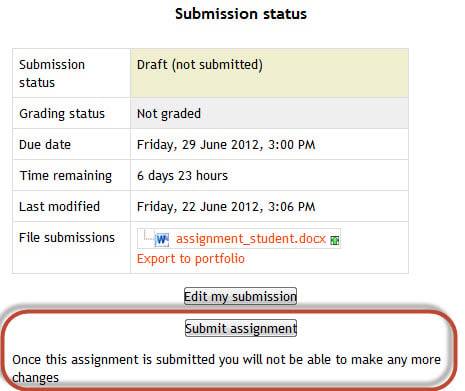Image resolution: width=465 pixels, height=391 pixels.
Task: Click the Export to portfolio link
Action: [191, 259]
